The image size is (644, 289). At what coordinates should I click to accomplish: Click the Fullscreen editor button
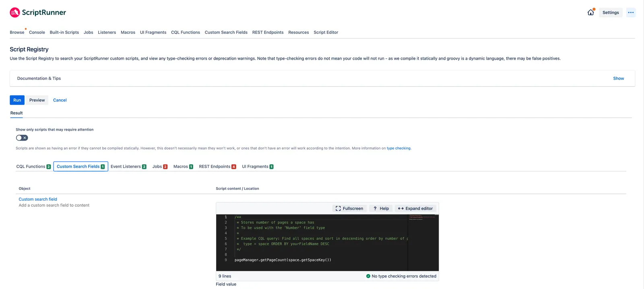click(x=349, y=208)
